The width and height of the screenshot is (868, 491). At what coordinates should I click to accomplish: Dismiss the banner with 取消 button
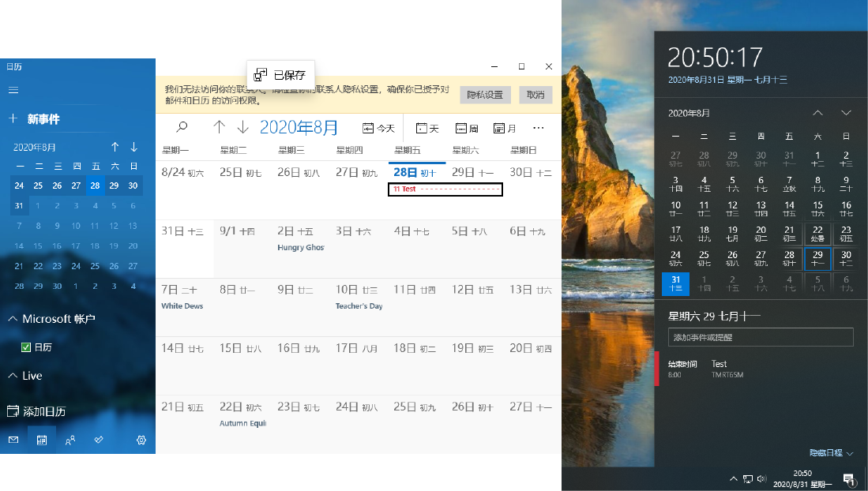[535, 95]
